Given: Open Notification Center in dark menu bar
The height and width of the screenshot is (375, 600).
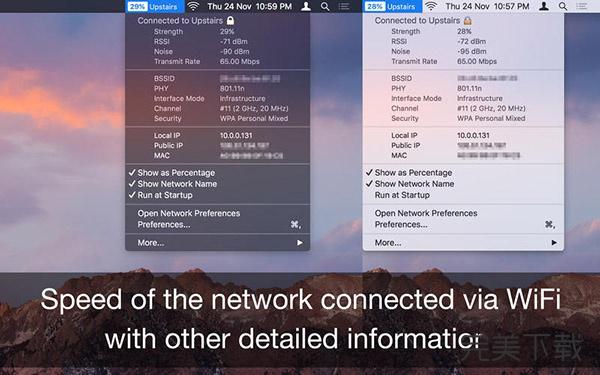Looking at the screenshot, I should (x=344, y=6).
